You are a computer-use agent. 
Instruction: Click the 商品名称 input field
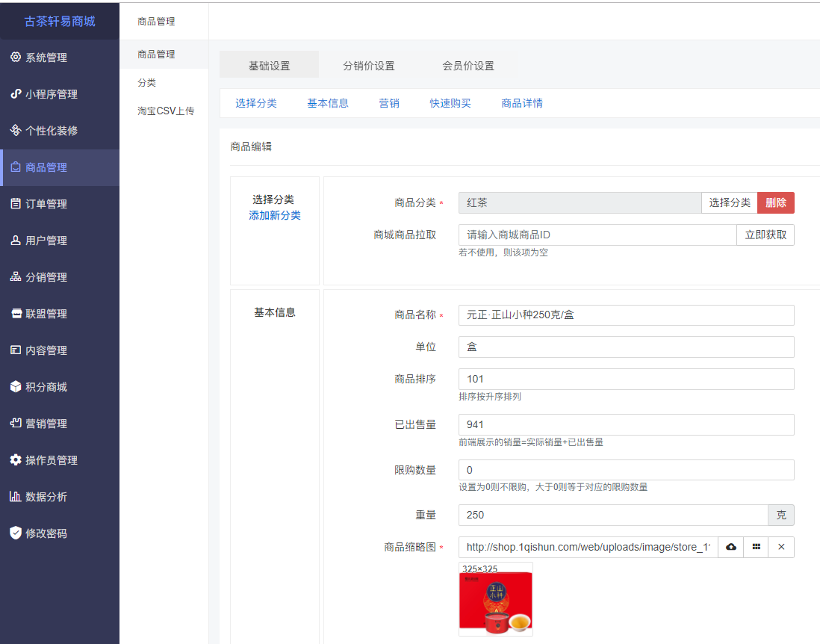coord(627,315)
